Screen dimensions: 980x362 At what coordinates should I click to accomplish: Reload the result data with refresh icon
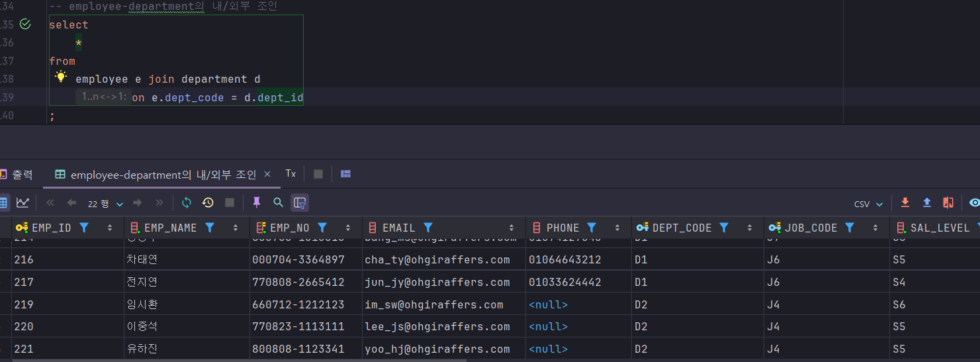[187, 203]
